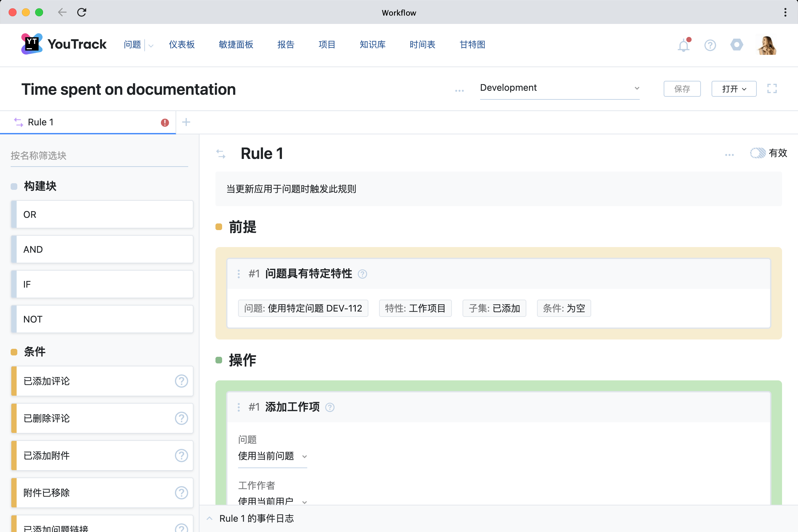This screenshot has height=532, width=798.
Task: Add a new rule with the plus icon
Action: click(x=186, y=122)
